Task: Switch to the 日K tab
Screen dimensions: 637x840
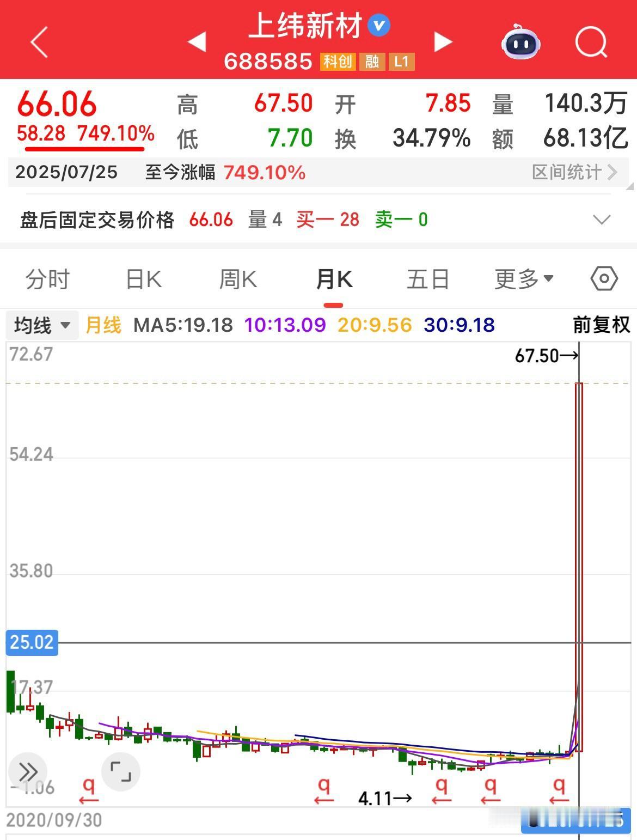Action: [144, 279]
